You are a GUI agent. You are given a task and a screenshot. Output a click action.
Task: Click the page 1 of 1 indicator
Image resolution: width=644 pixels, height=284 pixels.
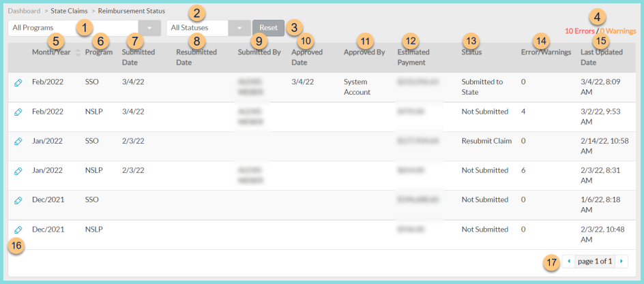point(595,261)
